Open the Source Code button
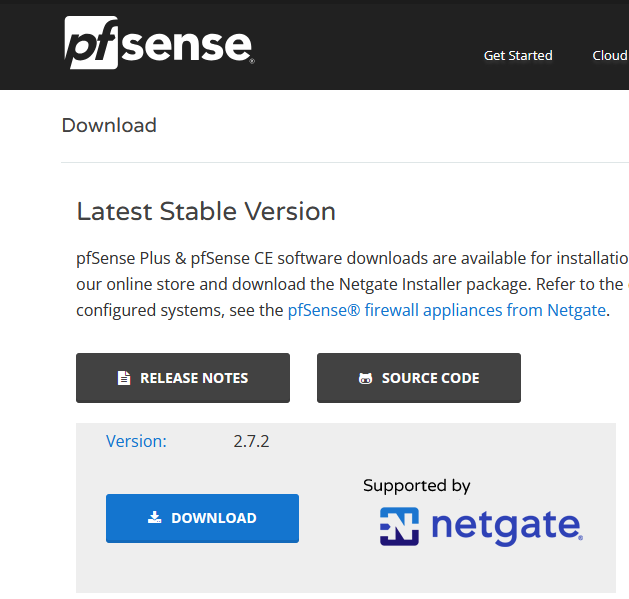 click(419, 378)
